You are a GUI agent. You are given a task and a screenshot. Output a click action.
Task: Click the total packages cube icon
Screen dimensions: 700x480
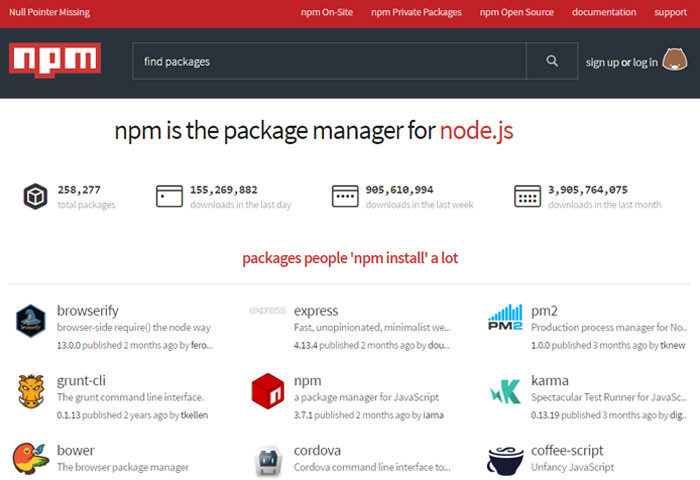[x=35, y=196]
